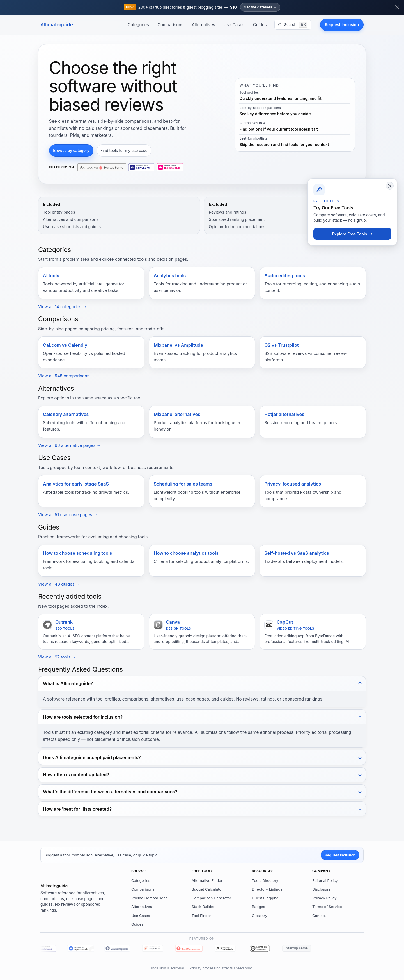Image resolution: width=404 pixels, height=980 pixels.
Task: Open Guides in the top navigation
Action: [260, 25]
